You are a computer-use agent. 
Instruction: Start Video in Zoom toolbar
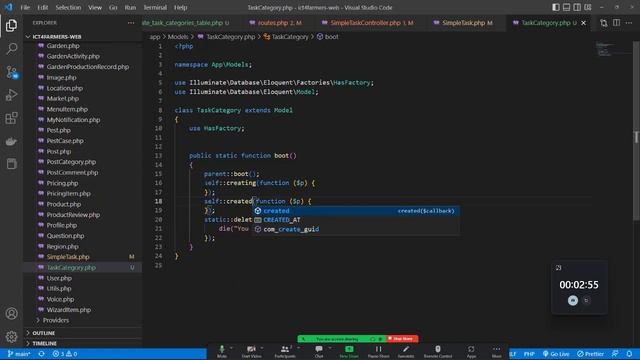(251, 351)
